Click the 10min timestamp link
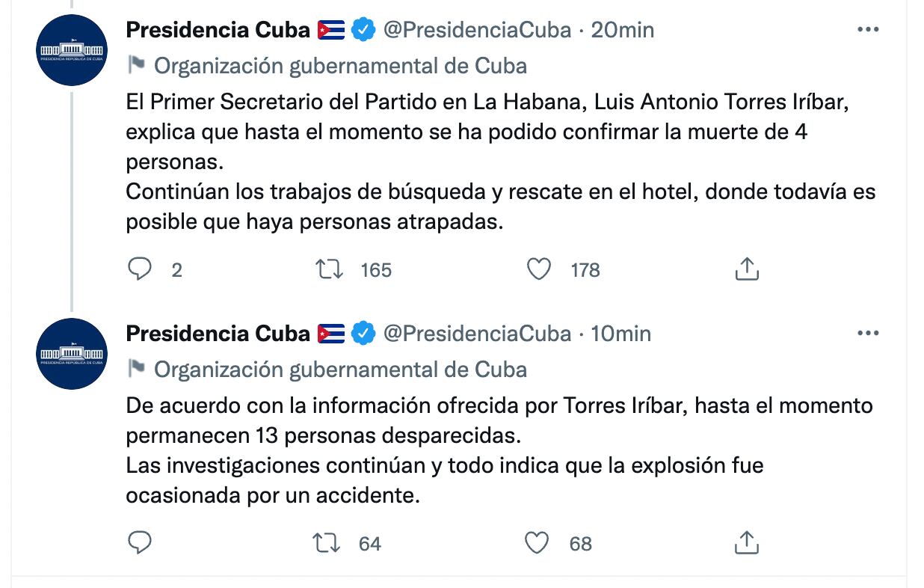The width and height of the screenshot is (924, 588). pyautogui.click(x=620, y=334)
